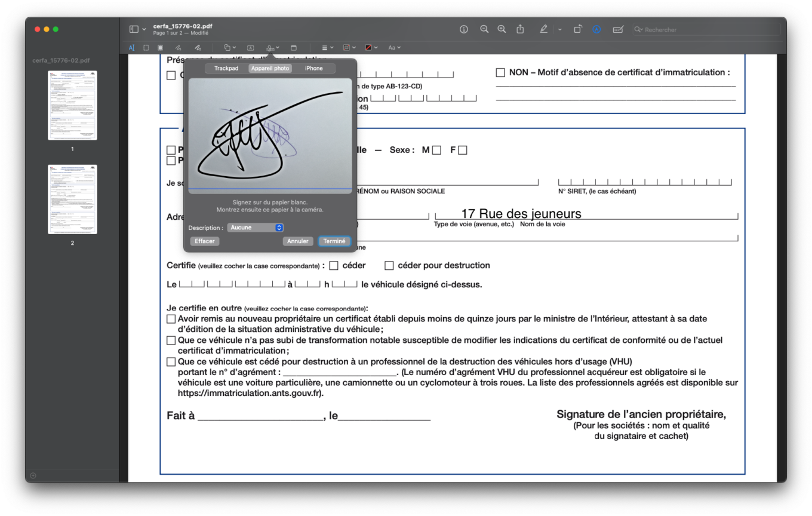Click the N° SIRET number field
Image resolution: width=812 pixels, height=516 pixels.
pyautogui.click(x=645, y=182)
